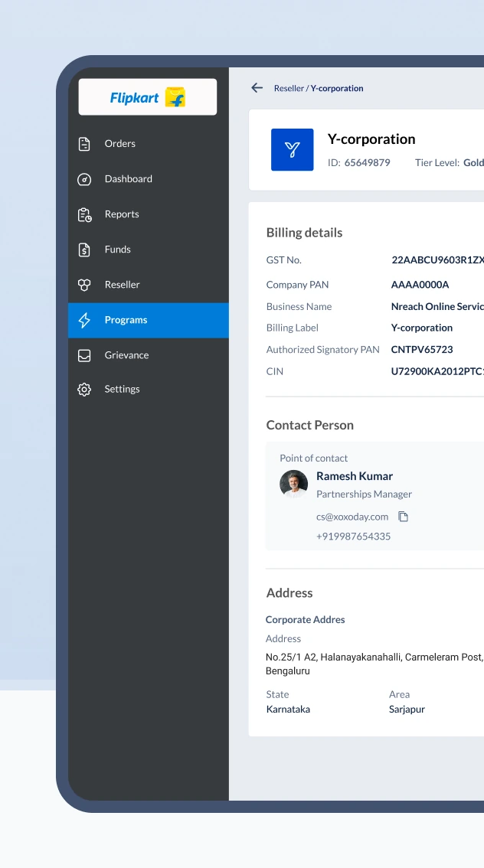Select Grievance in the sidebar
484x868 pixels.
(x=149, y=355)
